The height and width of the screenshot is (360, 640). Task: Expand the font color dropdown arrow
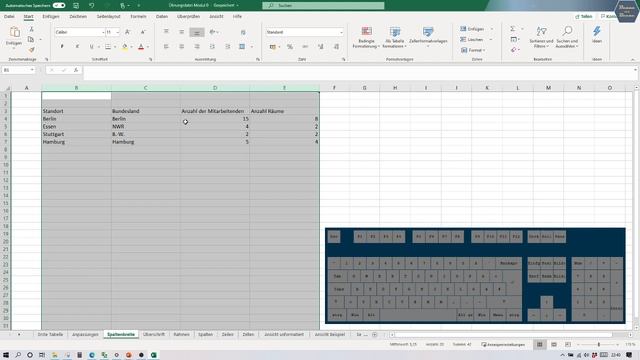click(x=147, y=47)
